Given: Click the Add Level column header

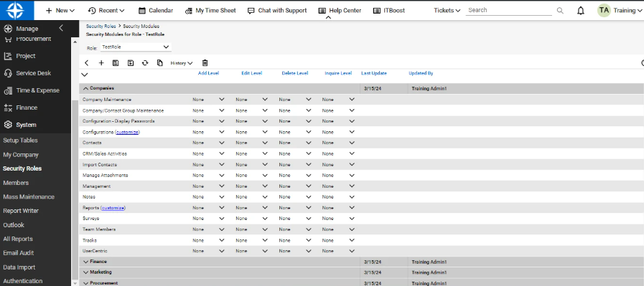Looking at the screenshot, I should click(x=208, y=73).
